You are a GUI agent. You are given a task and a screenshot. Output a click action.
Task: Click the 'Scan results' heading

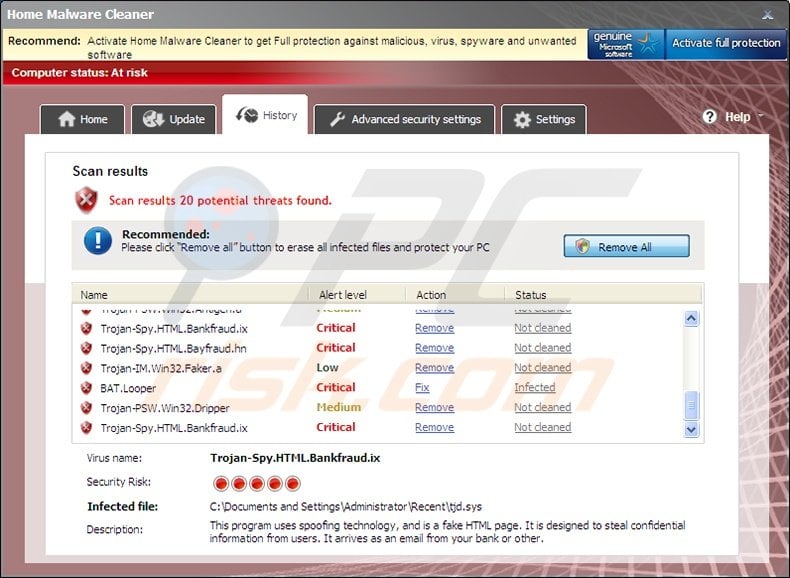[x=110, y=171]
